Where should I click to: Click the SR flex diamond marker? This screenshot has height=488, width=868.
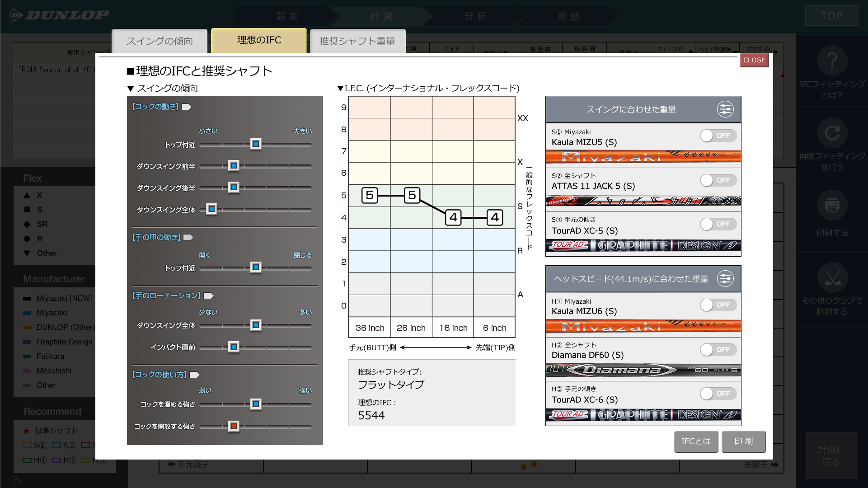tap(27, 224)
